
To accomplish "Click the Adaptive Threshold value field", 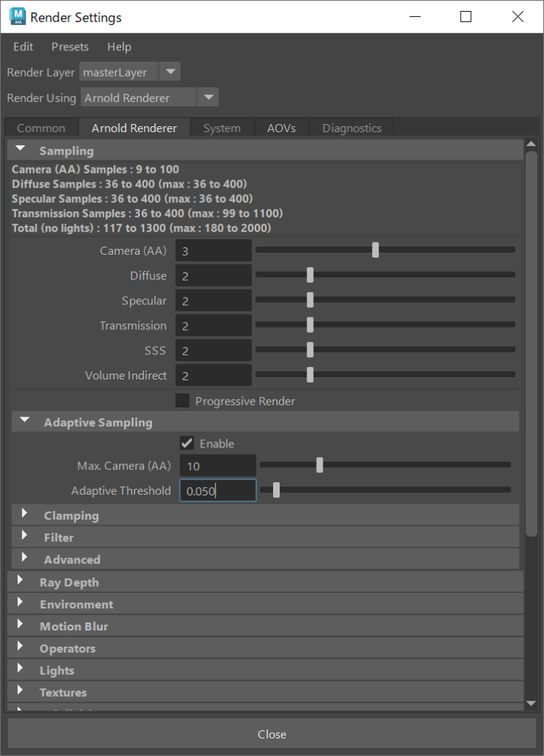I will (218, 491).
